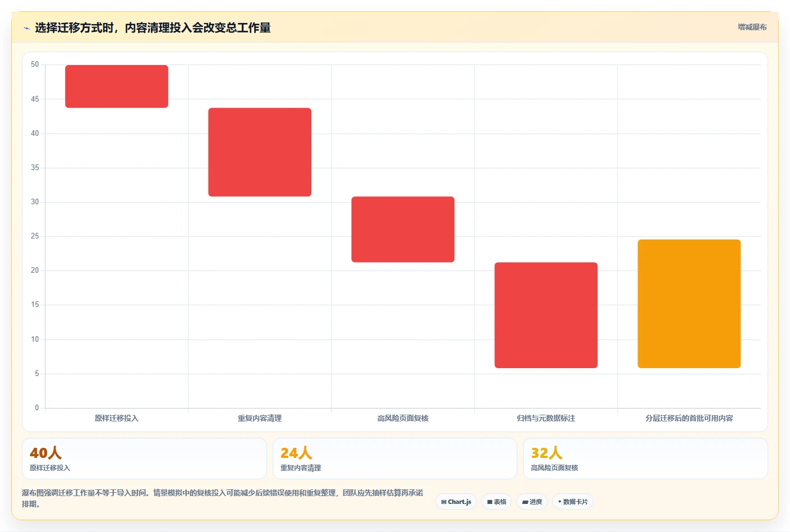Screen dimensions: 790x532
Task: Click the red 重复内容清理 waterfall bar
Action: pyautogui.click(x=260, y=152)
